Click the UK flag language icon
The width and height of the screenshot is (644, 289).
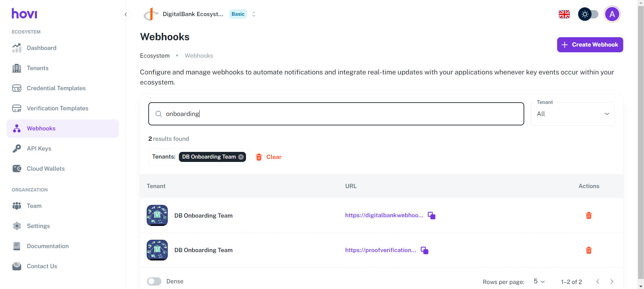(x=564, y=14)
